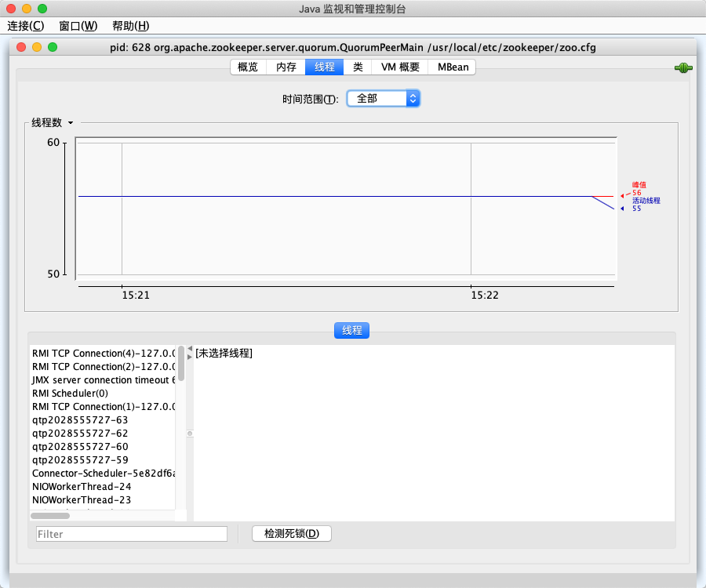Open the MBean tab

pos(453,67)
